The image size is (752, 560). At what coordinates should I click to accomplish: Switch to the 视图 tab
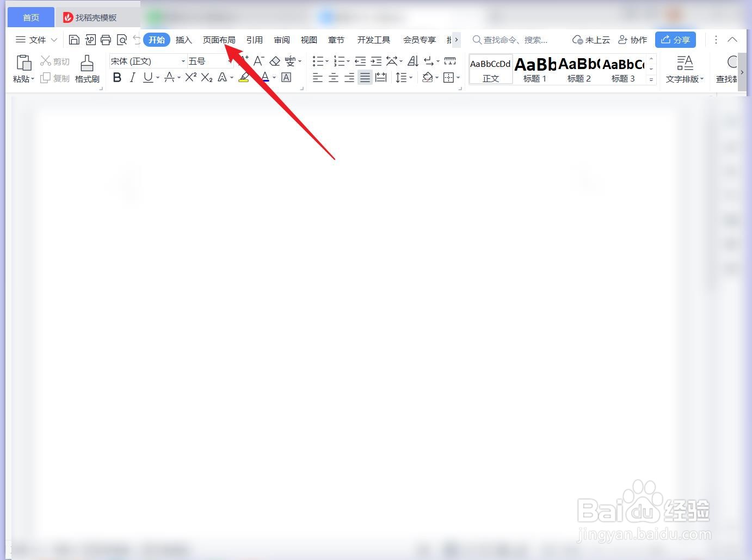tap(309, 40)
